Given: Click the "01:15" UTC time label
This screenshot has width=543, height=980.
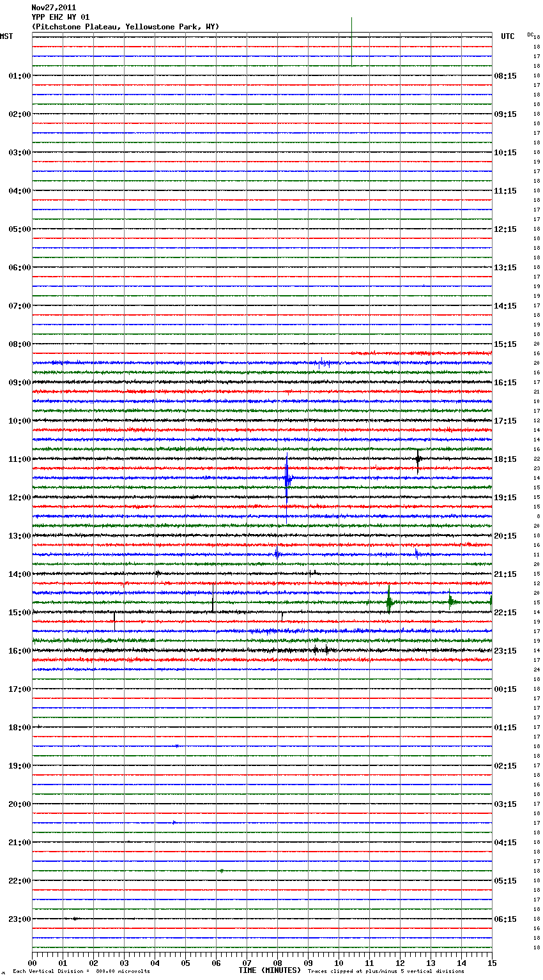Looking at the screenshot, I should click(x=505, y=728).
